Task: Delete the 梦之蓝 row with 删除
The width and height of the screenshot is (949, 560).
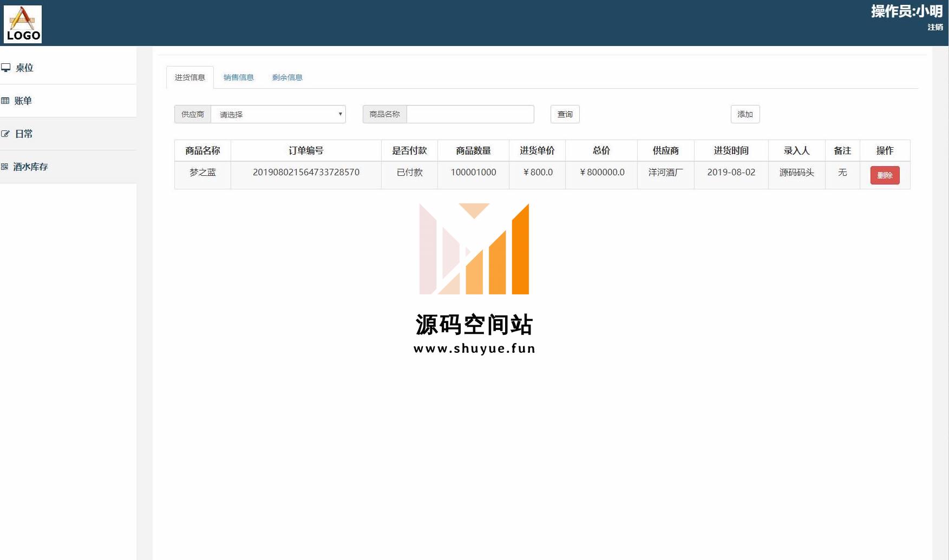Action: 885,175
